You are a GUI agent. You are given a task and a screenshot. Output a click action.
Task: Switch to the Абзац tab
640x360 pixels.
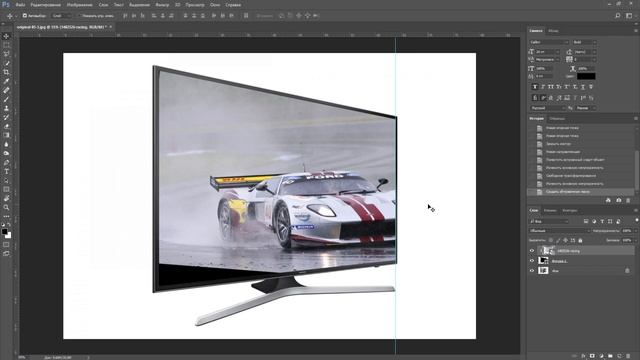(x=553, y=31)
